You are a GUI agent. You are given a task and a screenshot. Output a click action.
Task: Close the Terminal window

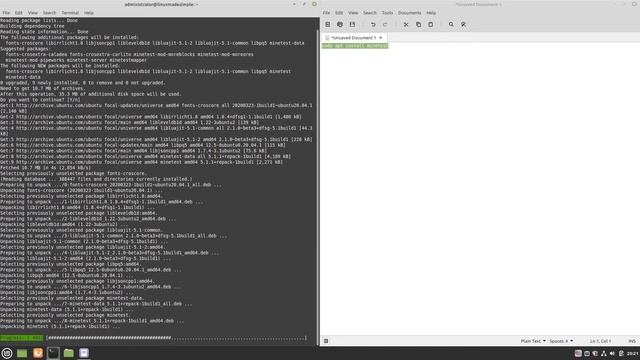pos(314,4)
